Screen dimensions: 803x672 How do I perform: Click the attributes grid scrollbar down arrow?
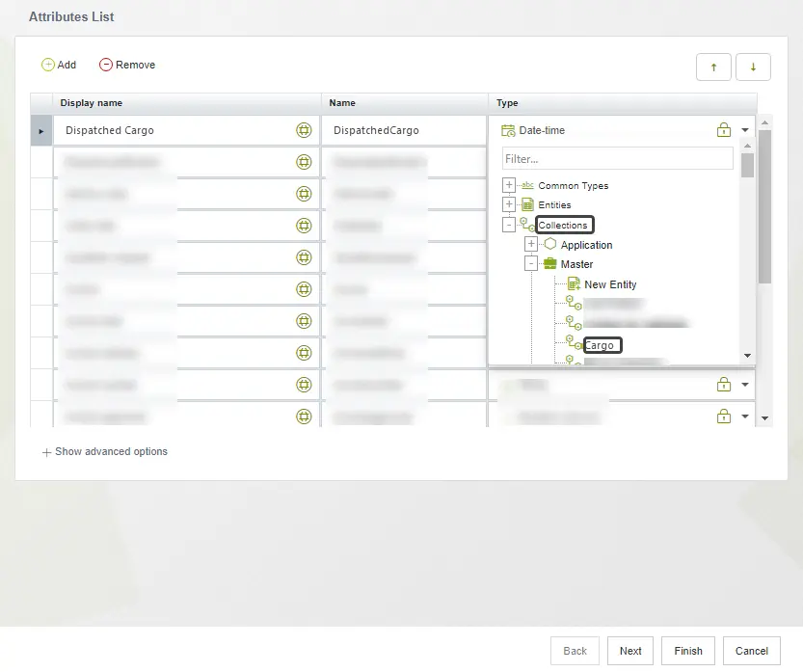click(765, 418)
